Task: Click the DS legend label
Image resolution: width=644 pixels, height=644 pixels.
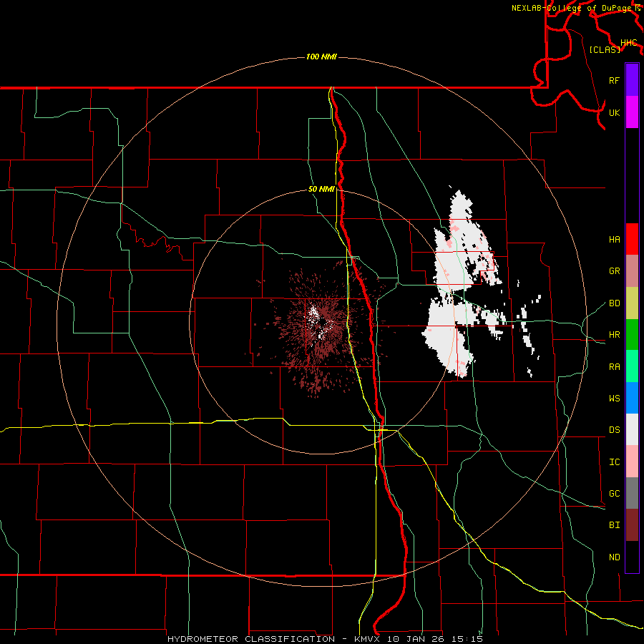Action: click(614, 430)
